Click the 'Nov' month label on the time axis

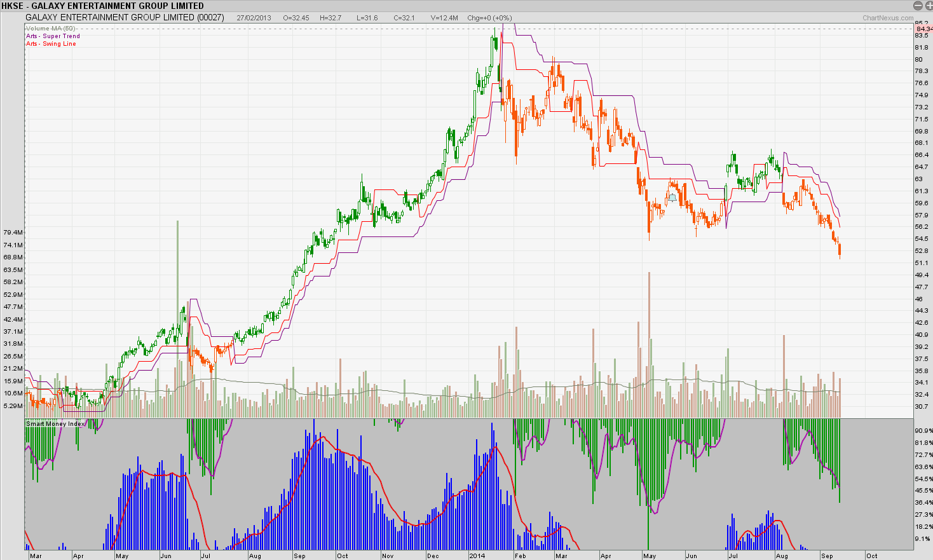tap(388, 556)
